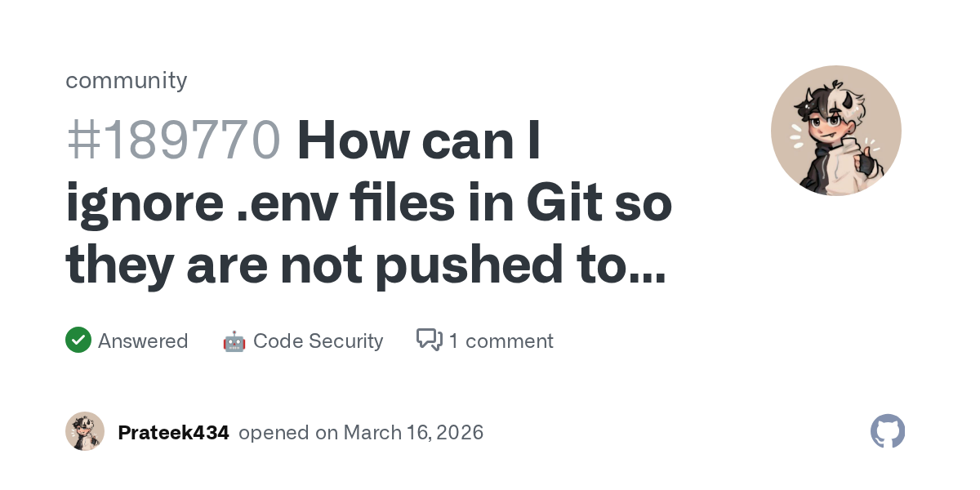Click the "opened on" text

tap(287, 433)
